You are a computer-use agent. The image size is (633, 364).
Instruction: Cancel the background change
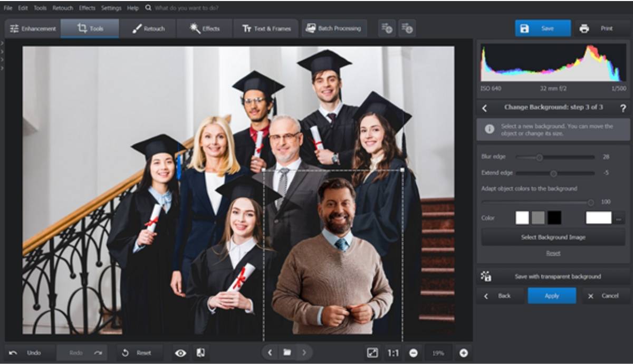point(606,296)
